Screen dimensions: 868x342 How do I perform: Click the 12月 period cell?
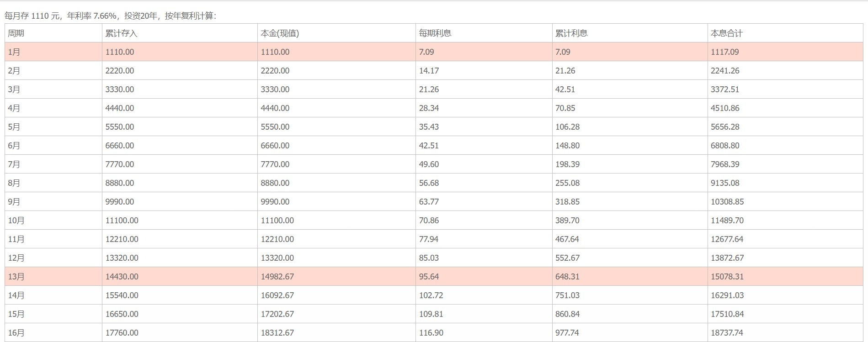[53, 258]
